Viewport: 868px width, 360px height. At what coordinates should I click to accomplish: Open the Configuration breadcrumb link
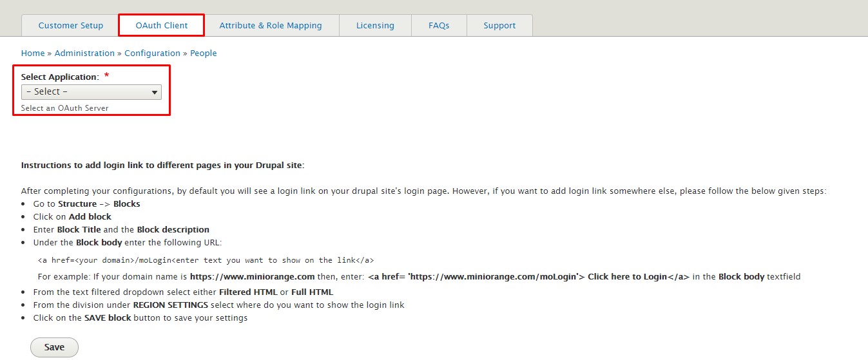tap(152, 53)
